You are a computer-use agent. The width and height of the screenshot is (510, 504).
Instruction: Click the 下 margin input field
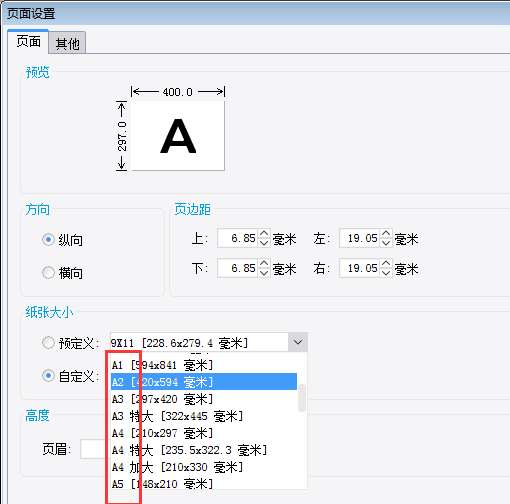[237, 268]
